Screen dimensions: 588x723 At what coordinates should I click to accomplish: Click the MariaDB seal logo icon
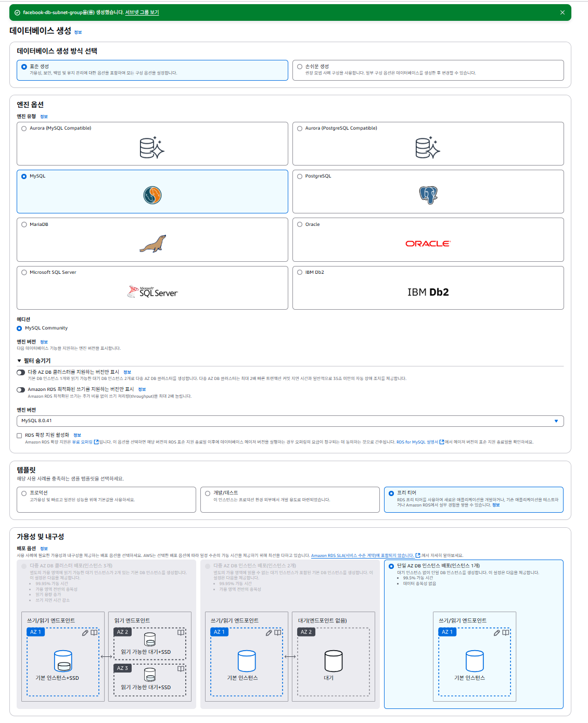pyautogui.click(x=152, y=244)
